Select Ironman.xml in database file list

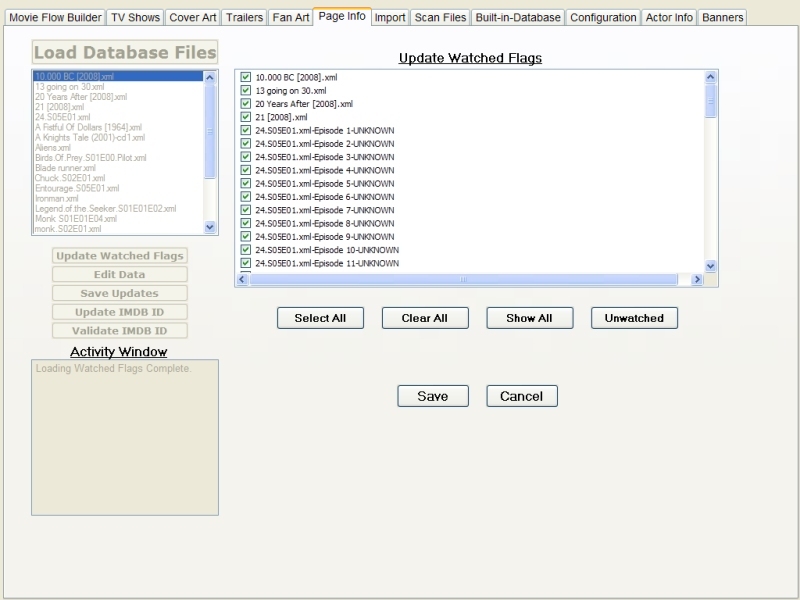point(57,198)
